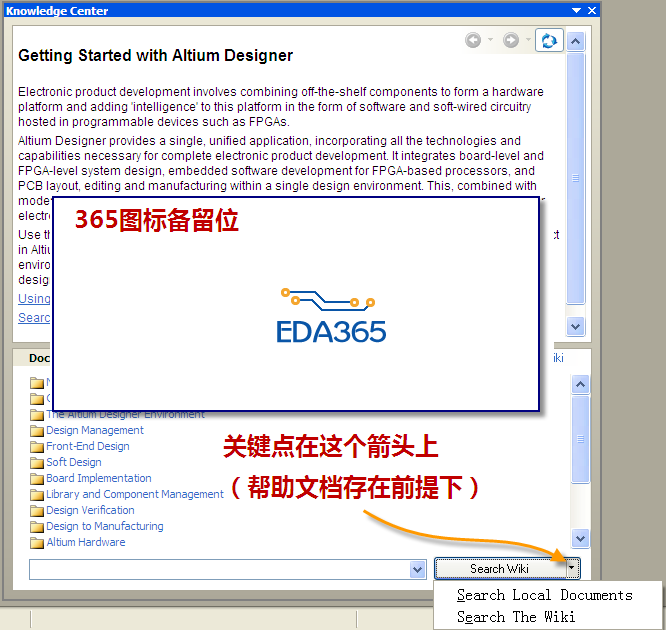Screen dimensions: 666x630
Task: Click the Design Management folder icon
Action: click(37, 431)
